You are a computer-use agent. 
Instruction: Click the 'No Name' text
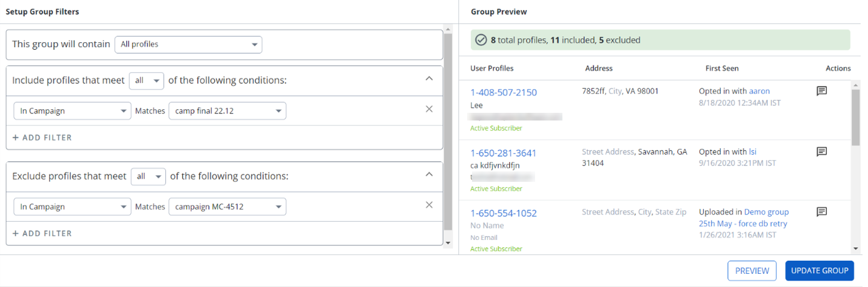click(487, 226)
